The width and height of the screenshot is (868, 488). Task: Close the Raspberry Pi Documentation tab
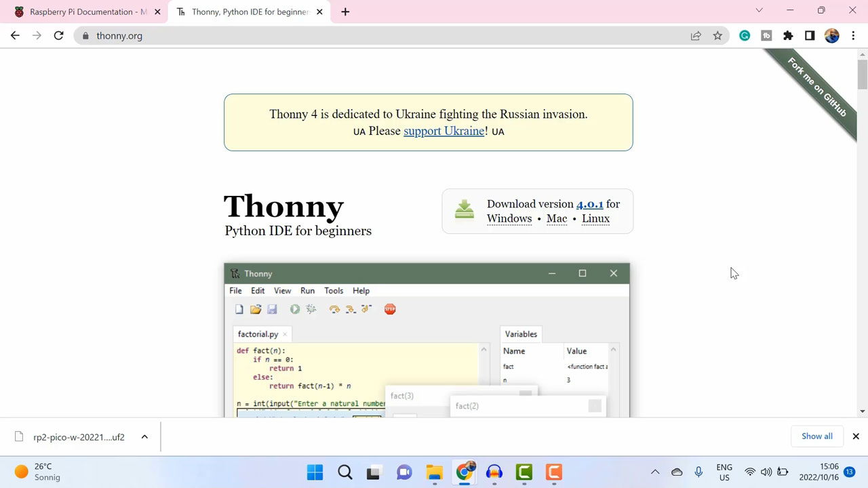click(157, 12)
